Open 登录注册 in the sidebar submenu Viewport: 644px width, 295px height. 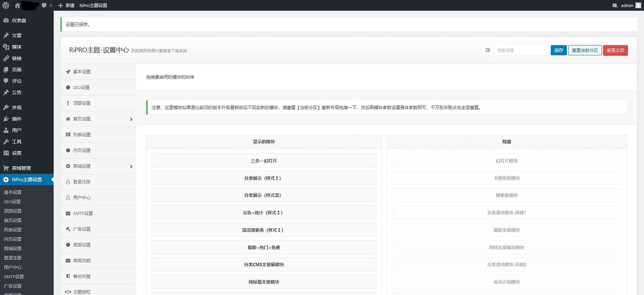(13, 258)
